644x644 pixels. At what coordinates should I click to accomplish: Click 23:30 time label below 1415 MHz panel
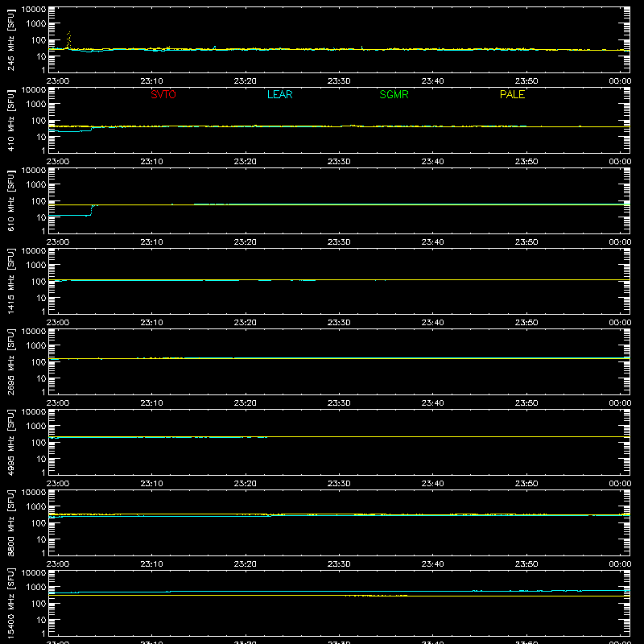point(339,323)
